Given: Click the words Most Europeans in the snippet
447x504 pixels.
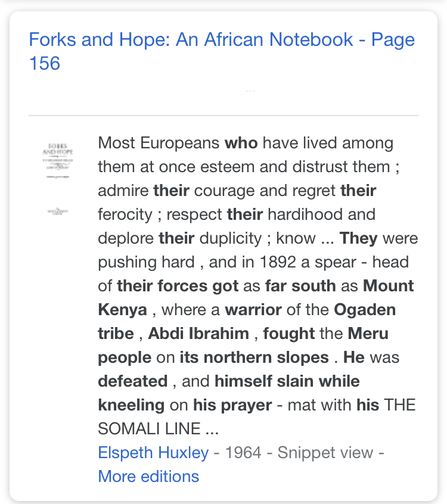Looking at the screenshot, I should (x=159, y=143).
